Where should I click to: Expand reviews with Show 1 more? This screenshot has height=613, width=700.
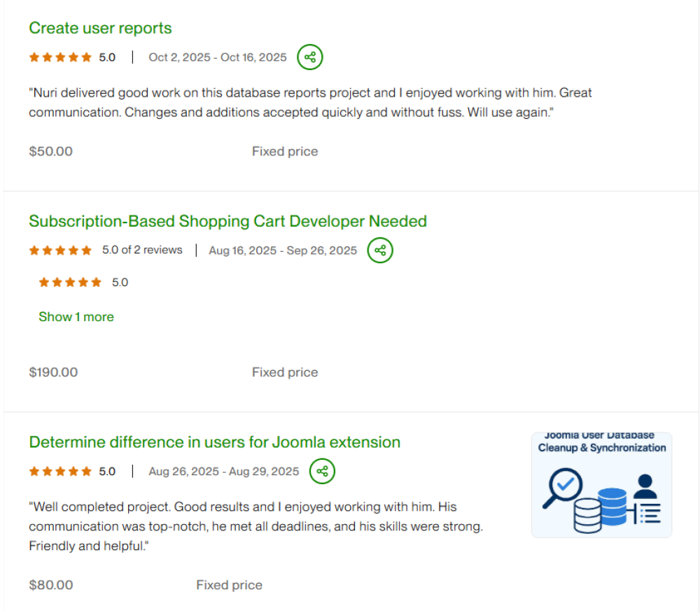(x=76, y=317)
